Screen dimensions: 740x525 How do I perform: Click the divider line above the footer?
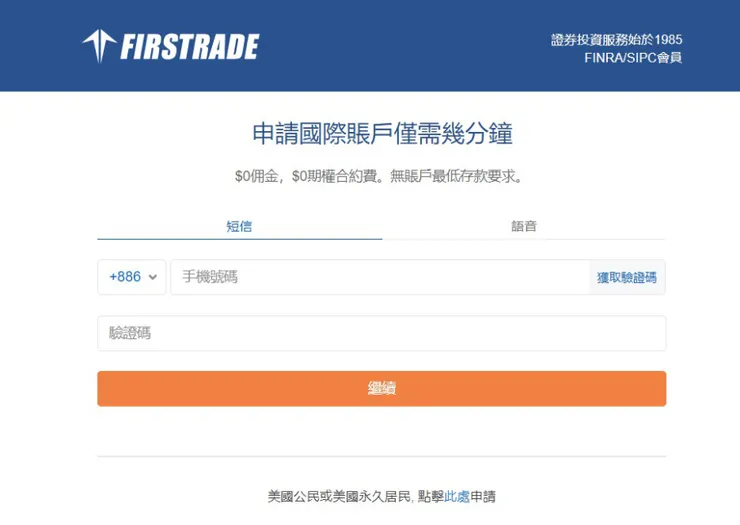pyautogui.click(x=381, y=457)
